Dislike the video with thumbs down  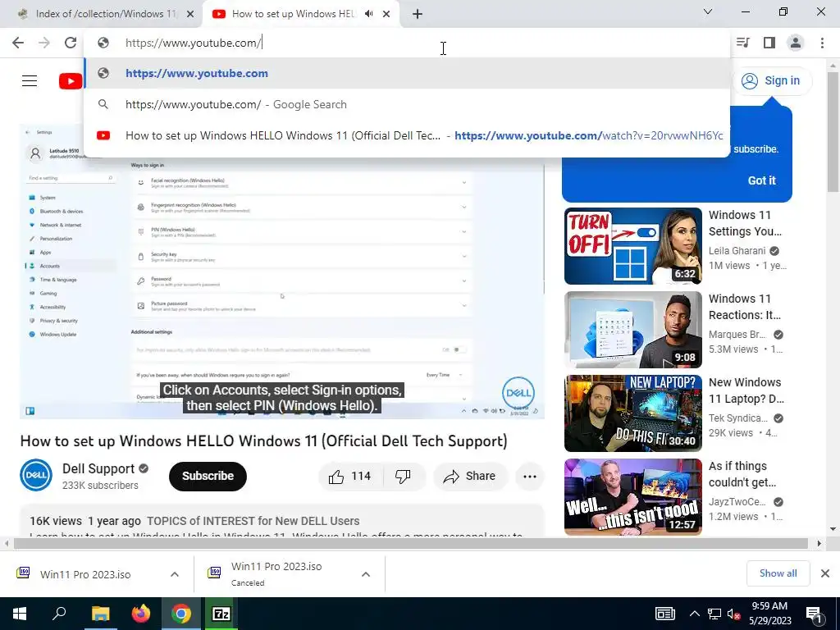pos(403,477)
